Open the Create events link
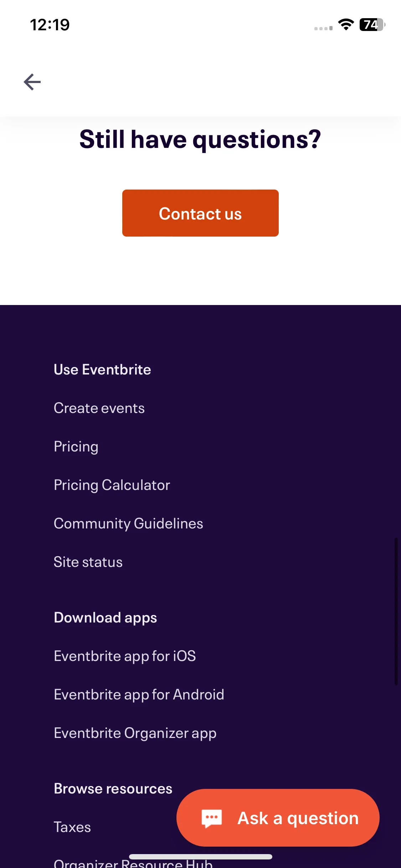The height and width of the screenshot is (868, 401). tap(99, 408)
